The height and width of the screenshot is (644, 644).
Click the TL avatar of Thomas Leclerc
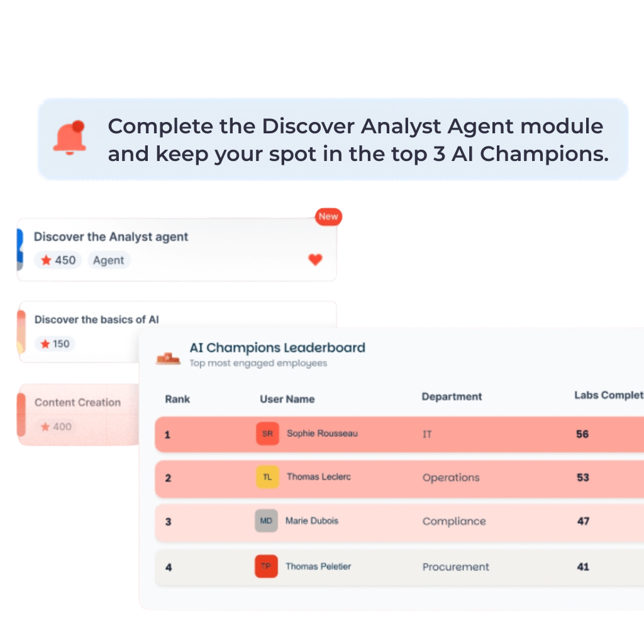pyautogui.click(x=267, y=477)
